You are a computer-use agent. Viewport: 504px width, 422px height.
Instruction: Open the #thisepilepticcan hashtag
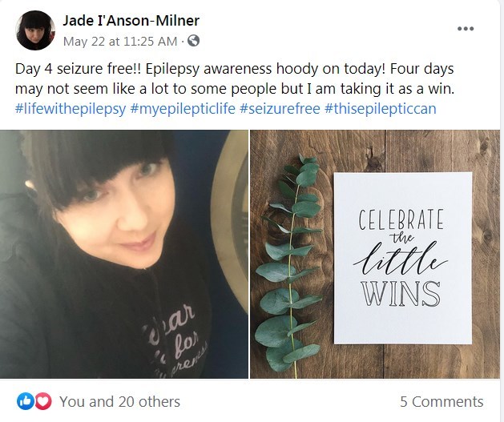tap(381, 109)
